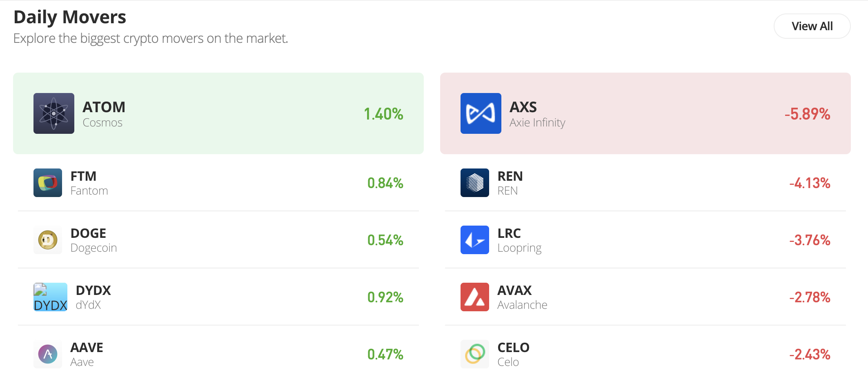Click the REN hexagon icon
868x390 pixels.
474,183
